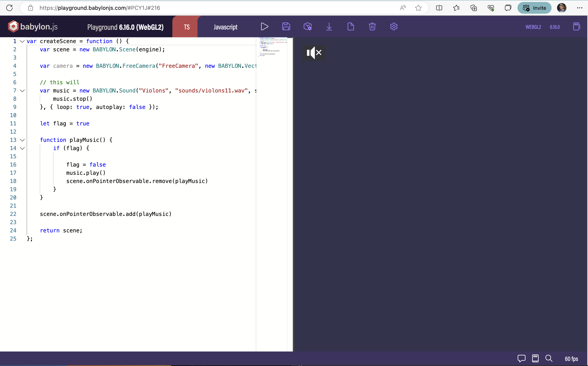Unmute audio using the muted speaker icon
This screenshot has width=588, height=366.
(314, 53)
